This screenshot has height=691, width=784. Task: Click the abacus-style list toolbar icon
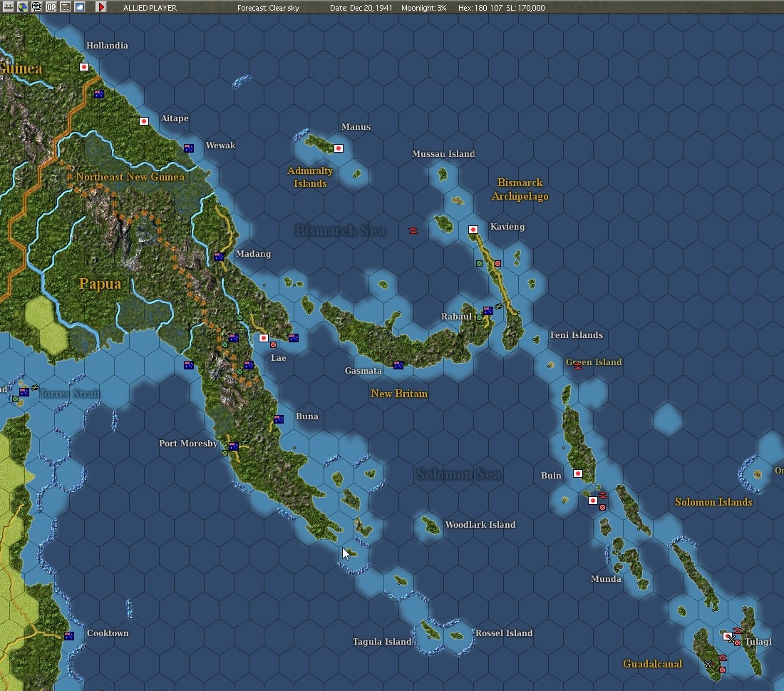[66, 6]
